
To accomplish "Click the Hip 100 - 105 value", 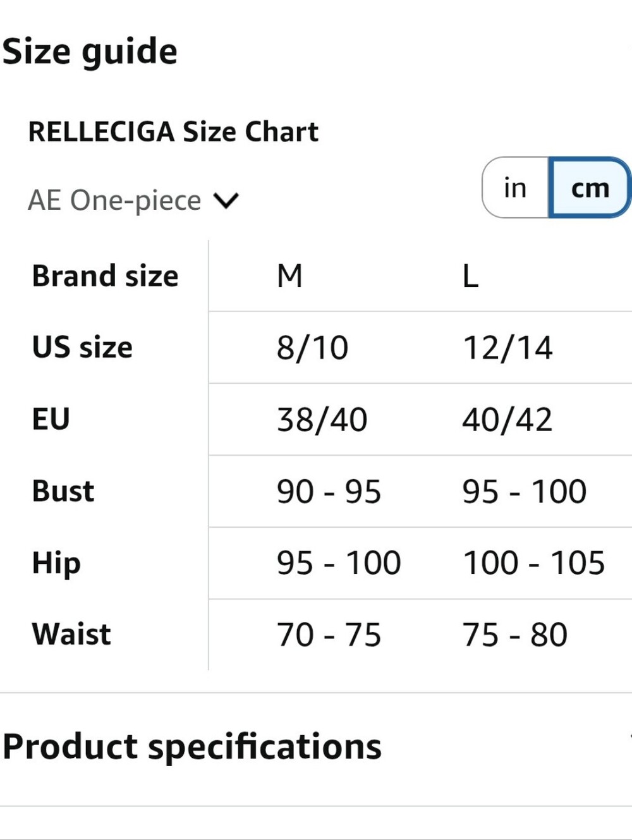I will coord(534,563).
